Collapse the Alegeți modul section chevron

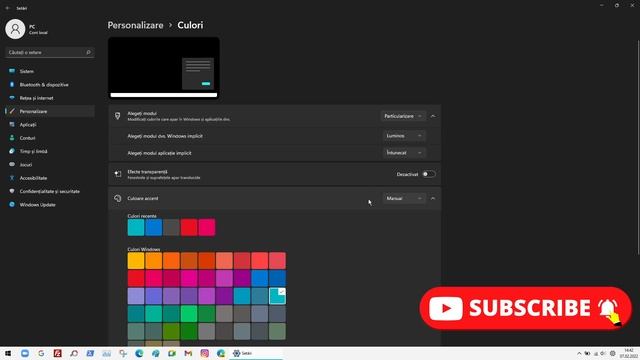click(433, 116)
